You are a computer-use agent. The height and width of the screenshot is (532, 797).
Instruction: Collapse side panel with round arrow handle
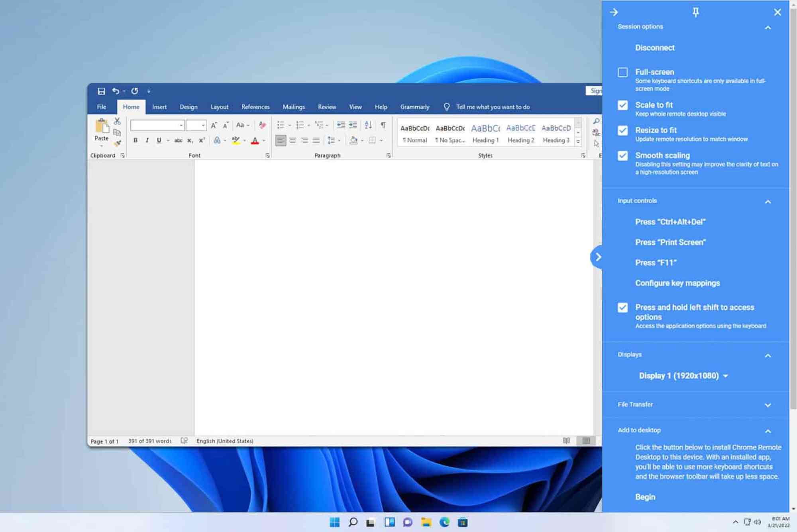[597, 257]
